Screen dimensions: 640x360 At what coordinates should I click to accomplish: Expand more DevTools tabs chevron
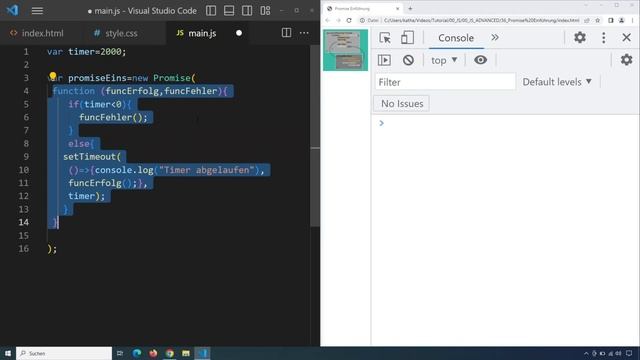(x=495, y=38)
